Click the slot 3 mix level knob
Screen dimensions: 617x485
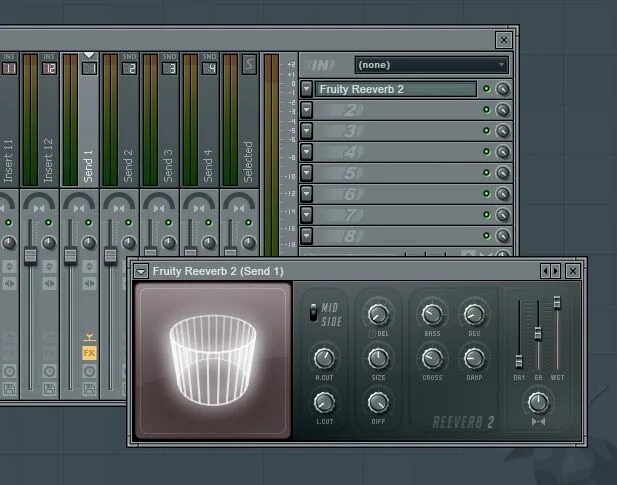(503, 131)
